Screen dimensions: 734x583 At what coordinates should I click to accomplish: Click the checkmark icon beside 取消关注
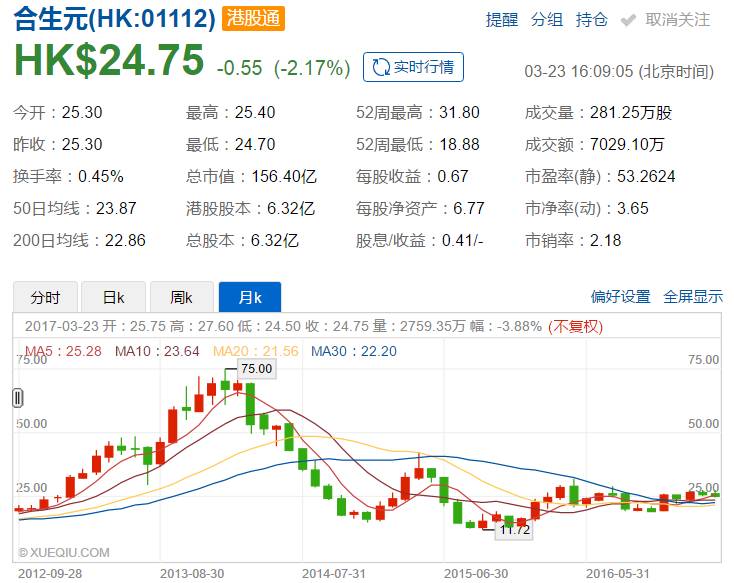(x=628, y=20)
